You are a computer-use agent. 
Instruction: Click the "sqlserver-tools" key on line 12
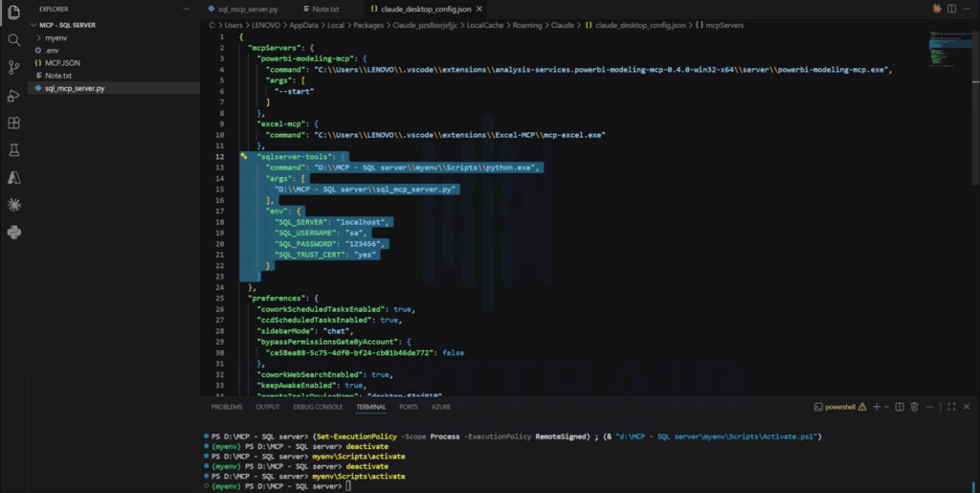pyautogui.click(x=297, y=156)
